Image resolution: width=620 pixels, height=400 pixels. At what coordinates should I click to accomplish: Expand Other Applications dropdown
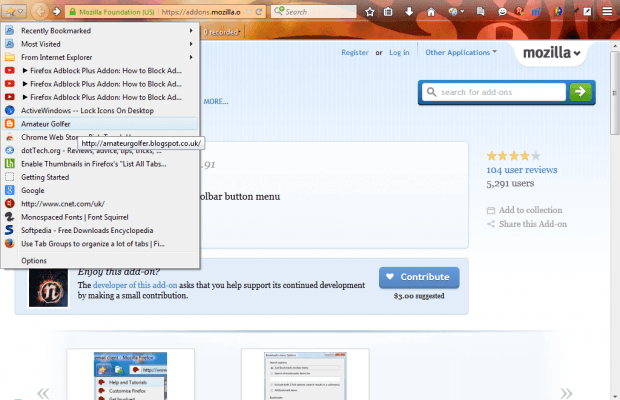click(461, 52)
